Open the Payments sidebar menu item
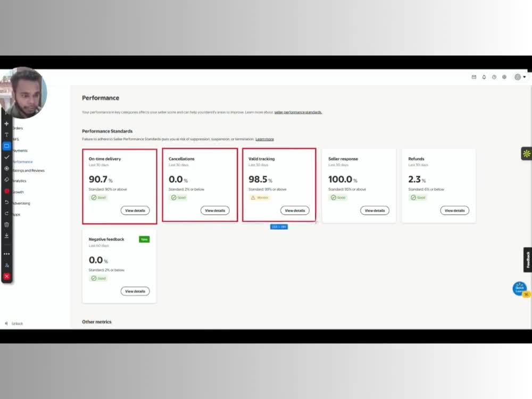The image size is (532, 399). 20,151
